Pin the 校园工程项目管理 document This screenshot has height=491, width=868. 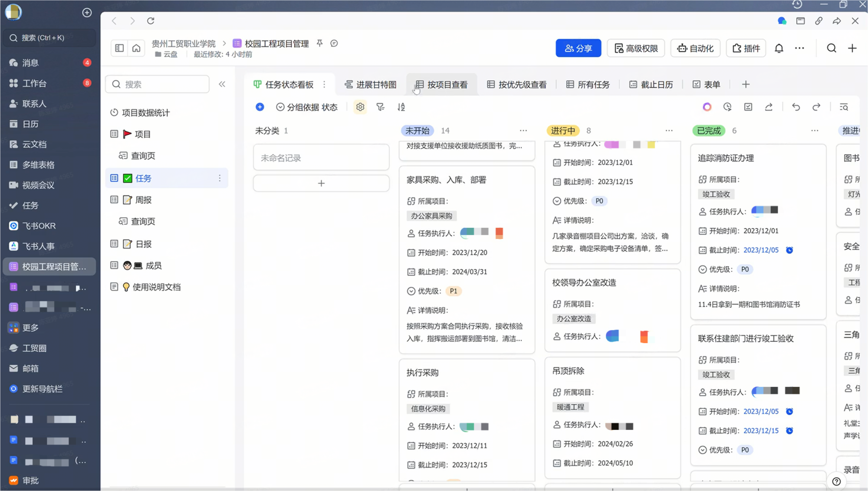tap(319, 43)
